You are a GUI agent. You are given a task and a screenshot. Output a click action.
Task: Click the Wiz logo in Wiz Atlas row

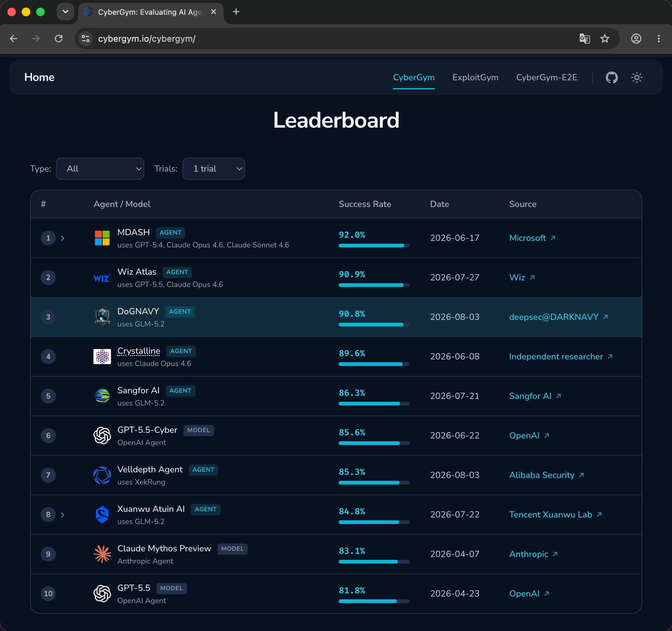point(102,278)
